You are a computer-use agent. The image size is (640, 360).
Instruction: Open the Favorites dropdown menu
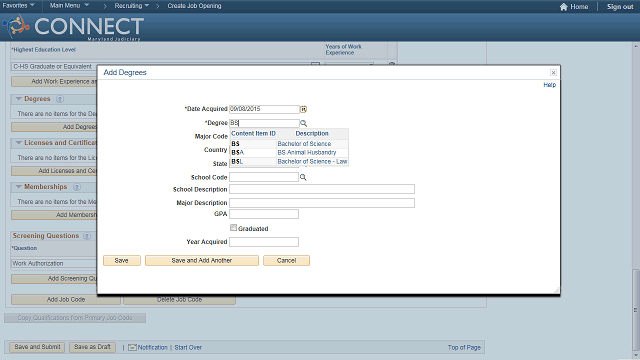pyautogui.click(x=18, y=5)
